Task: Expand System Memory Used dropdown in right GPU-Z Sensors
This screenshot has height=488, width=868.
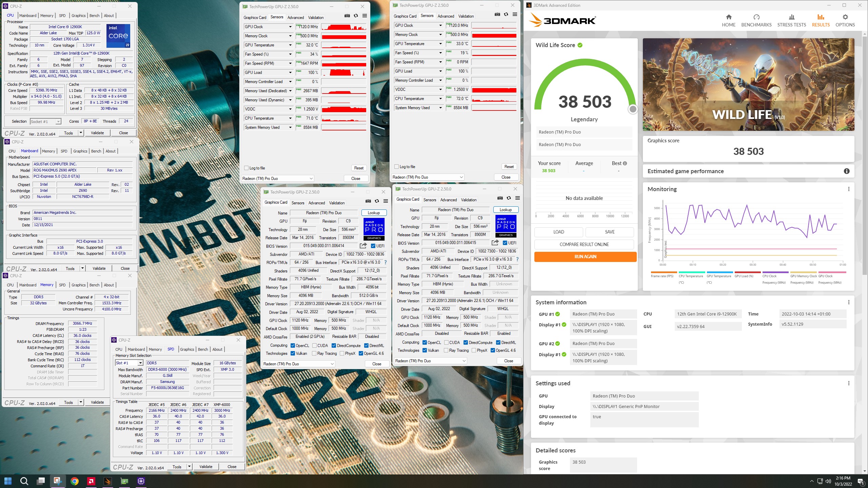Action: coord(440,108)
